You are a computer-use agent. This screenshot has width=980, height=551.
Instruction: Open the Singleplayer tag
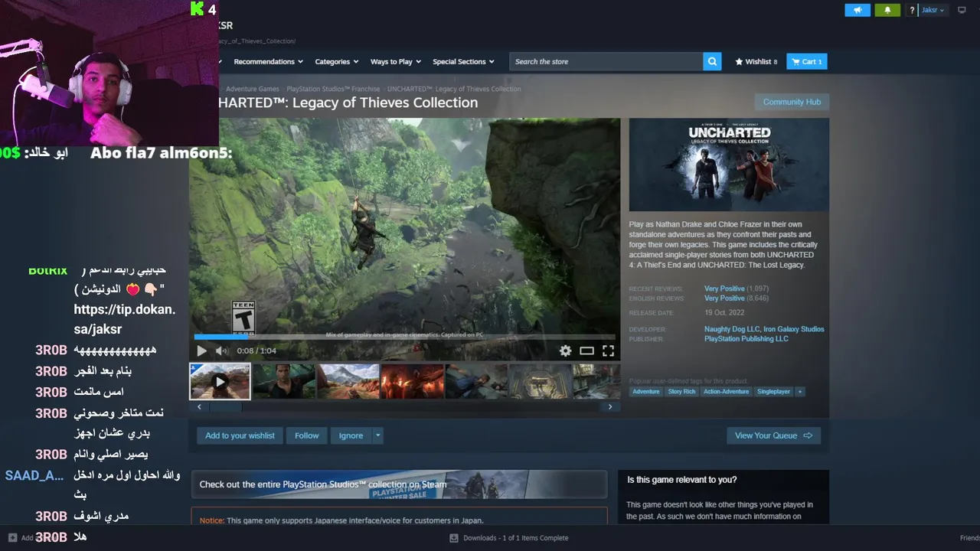[773, 391]
